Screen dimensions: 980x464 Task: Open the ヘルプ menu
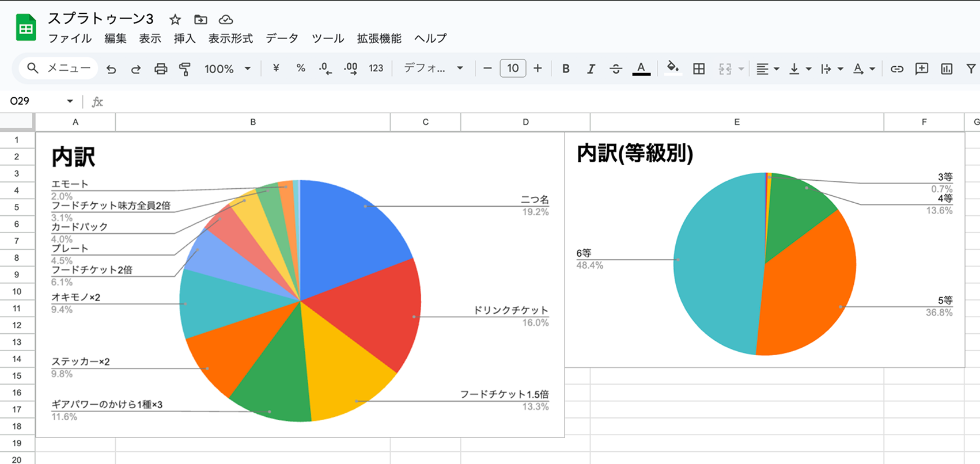[x=430, y=39]
